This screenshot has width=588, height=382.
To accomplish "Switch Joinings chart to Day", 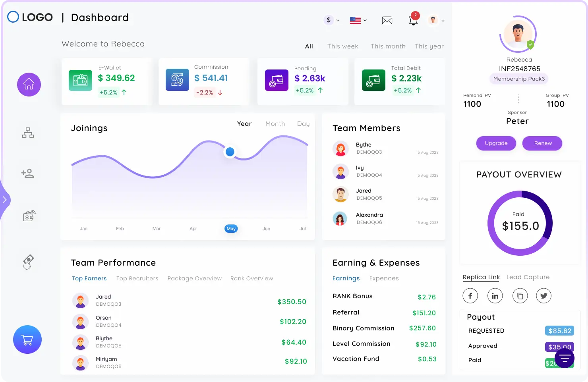I will coord(303,124).
